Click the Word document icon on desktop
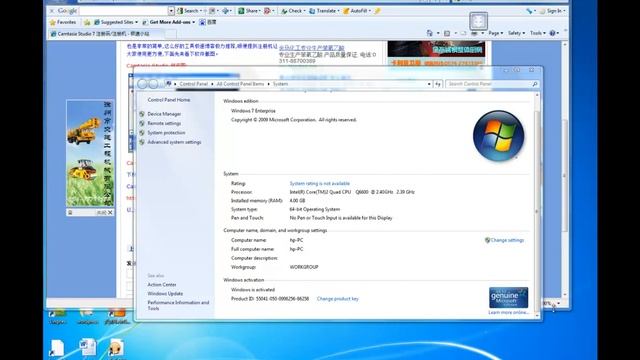Image resolution: width=640 pixels, height=360 pixels. (88, 347)
